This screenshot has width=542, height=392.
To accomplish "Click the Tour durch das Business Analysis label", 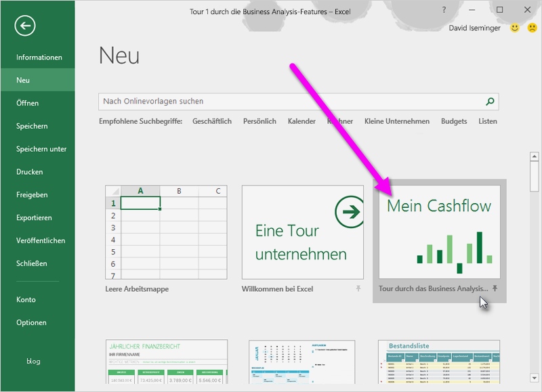I will [x=433, y=288].
